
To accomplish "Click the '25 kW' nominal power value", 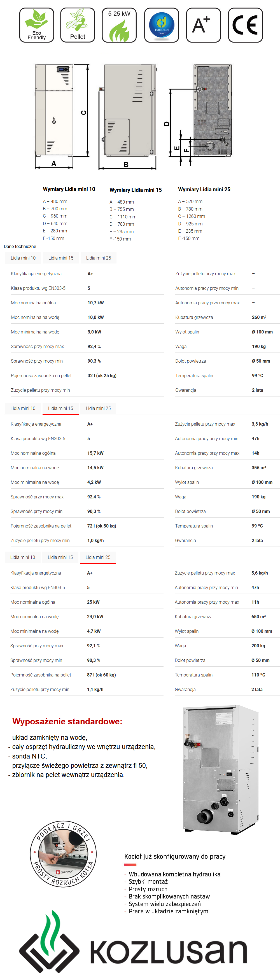I will [x=93, y=602].
